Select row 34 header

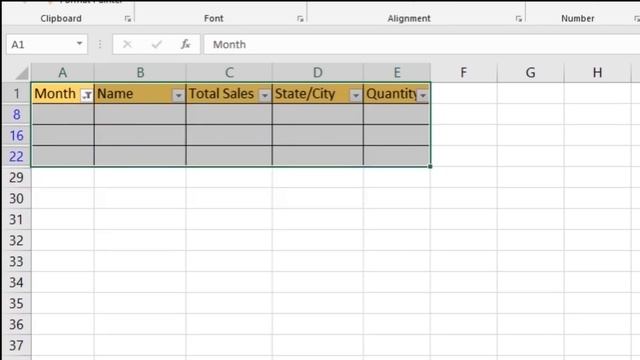[16, 282]
